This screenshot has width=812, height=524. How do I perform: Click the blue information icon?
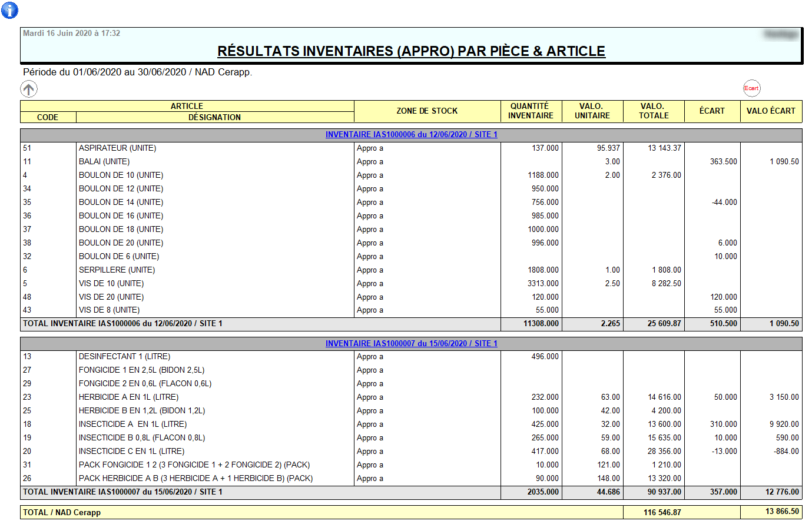tap(10, 10)
